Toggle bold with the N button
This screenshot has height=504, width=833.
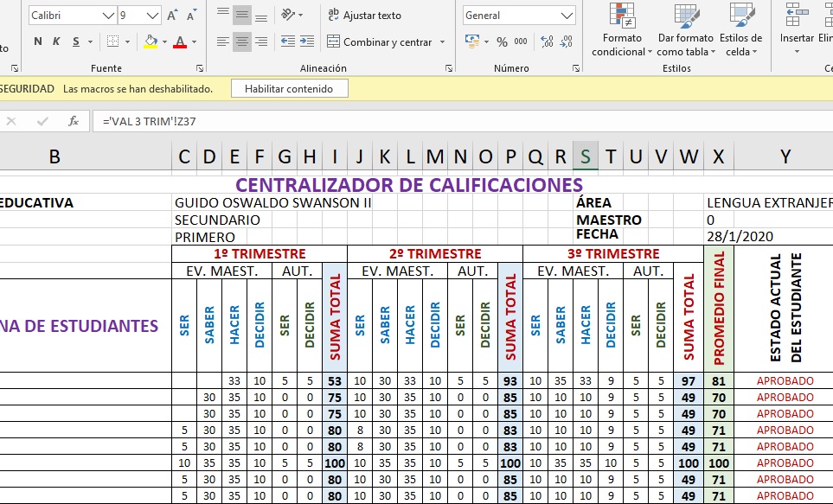(x=38, y=41)
